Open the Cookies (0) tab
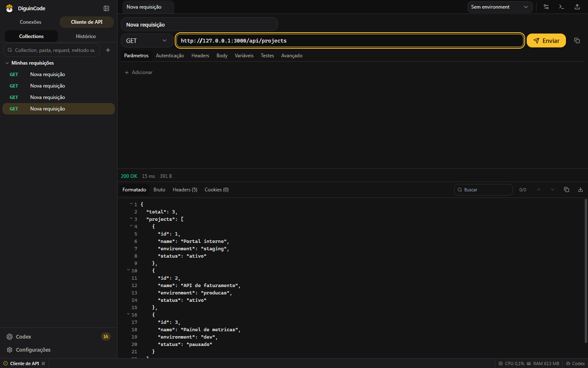This screenshot has width=588, height=368. click(x=216, y=190)
